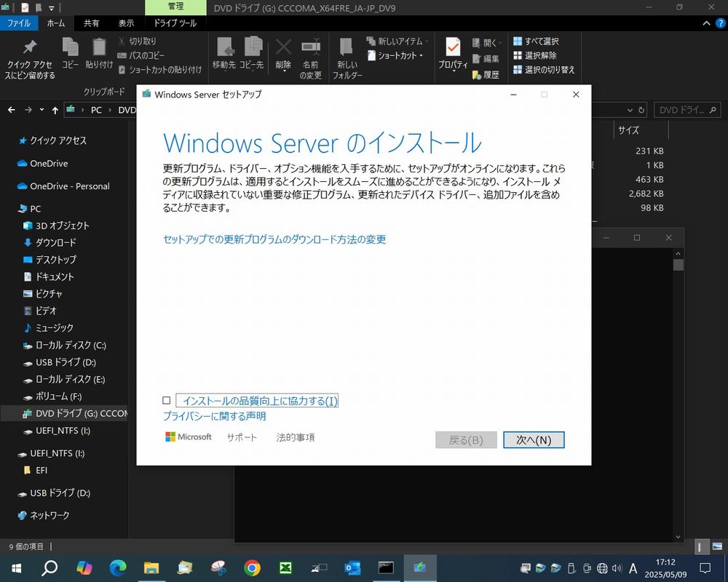728x582 pixels.
Task: Click すべて選択 in the ribbon
Action: pos(536,41)
